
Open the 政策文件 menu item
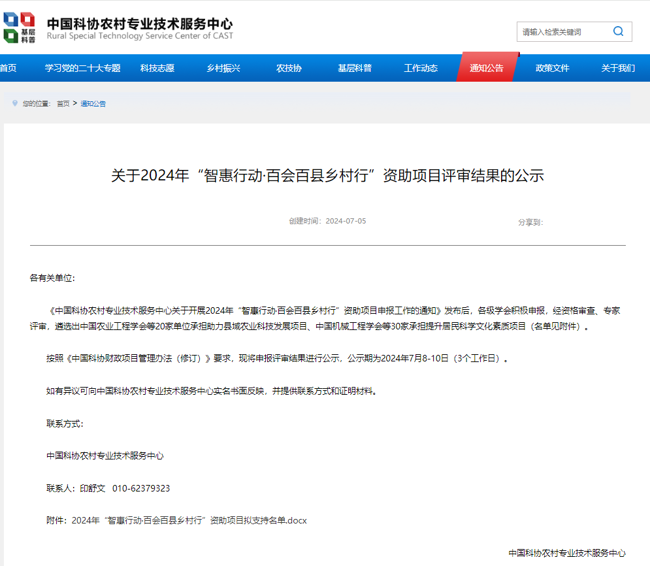pyautogui.click(x=552, y=68)
